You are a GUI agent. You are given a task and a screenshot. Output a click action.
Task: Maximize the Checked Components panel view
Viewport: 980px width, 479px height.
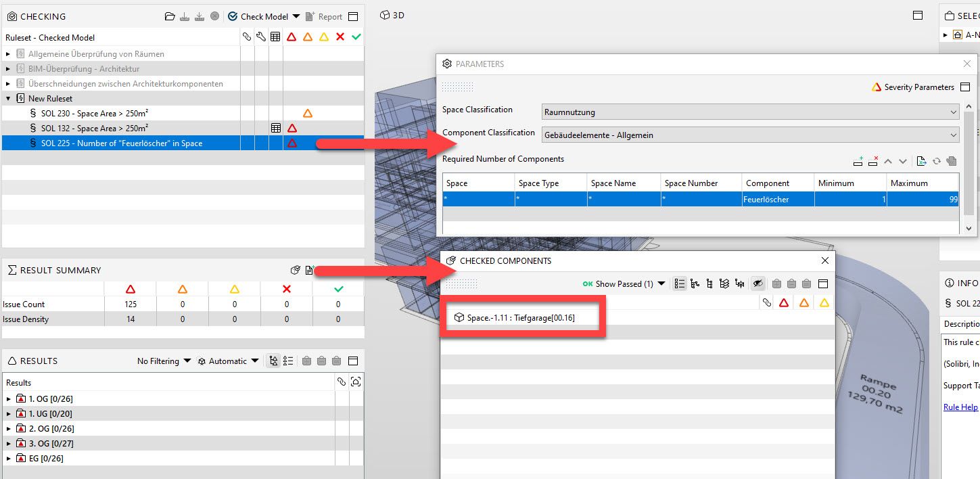point(823,284)
